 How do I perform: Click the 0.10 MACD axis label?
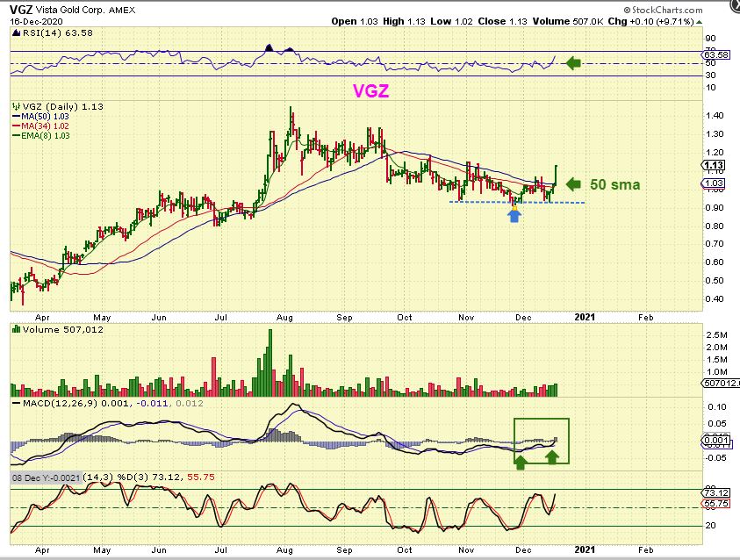coord(717,406)
